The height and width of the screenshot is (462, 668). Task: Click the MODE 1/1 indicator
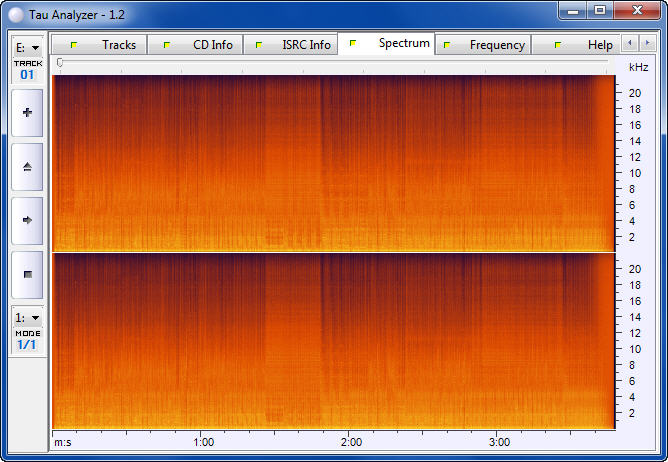coord(27,340)
